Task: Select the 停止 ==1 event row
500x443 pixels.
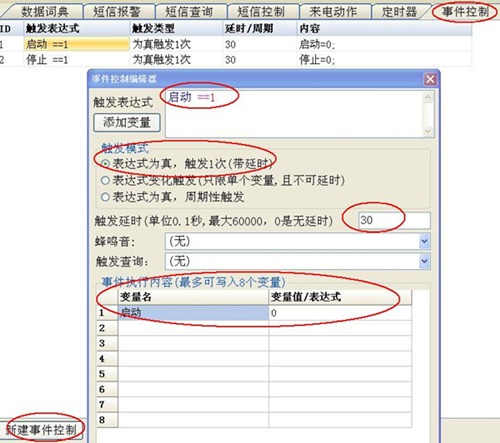Action: 235,60
